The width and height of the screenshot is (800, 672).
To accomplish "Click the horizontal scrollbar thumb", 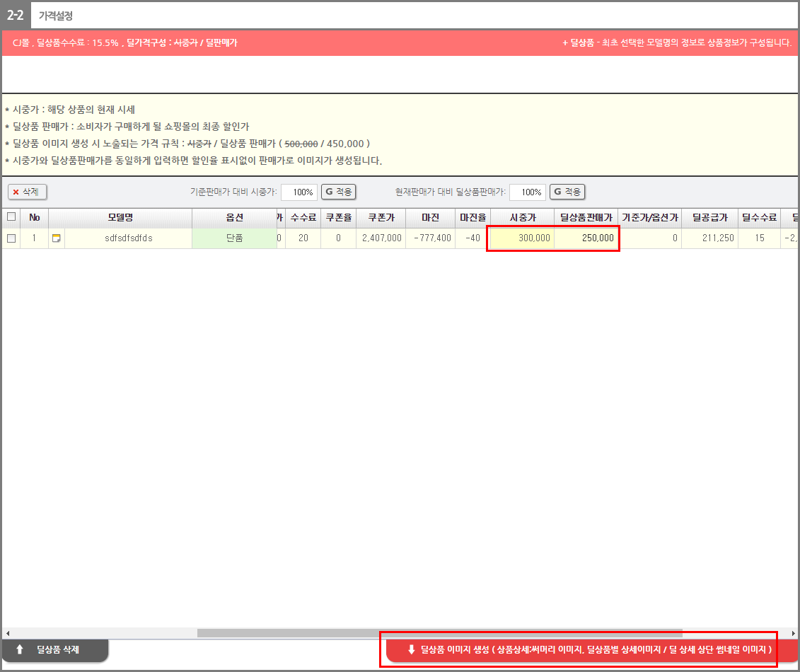I will pyautogui.click(x=439, y=633).
